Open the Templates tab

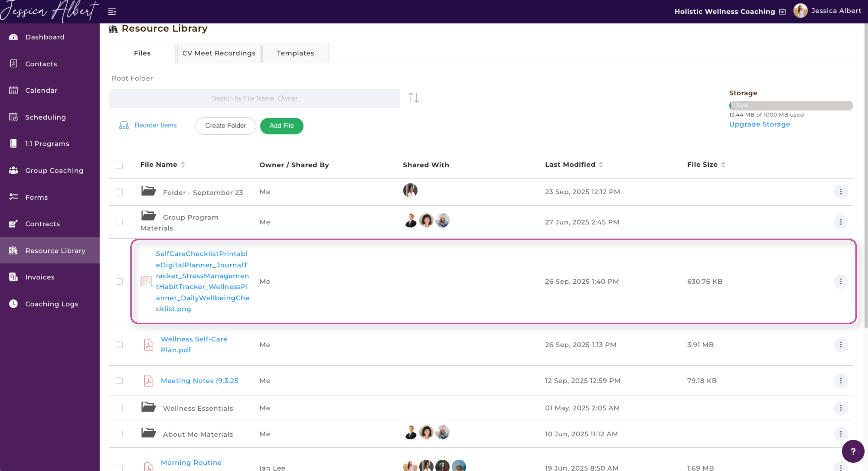coord(295,53)
